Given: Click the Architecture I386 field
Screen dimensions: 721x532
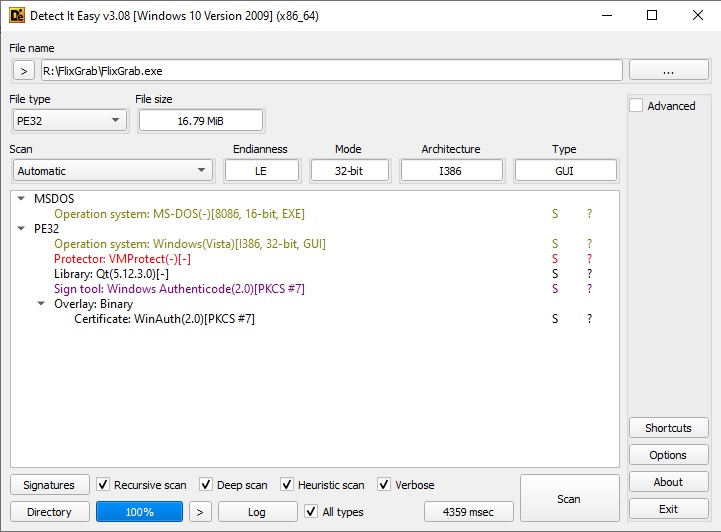Looking at the screenshot, I should [x=451, y=171].
